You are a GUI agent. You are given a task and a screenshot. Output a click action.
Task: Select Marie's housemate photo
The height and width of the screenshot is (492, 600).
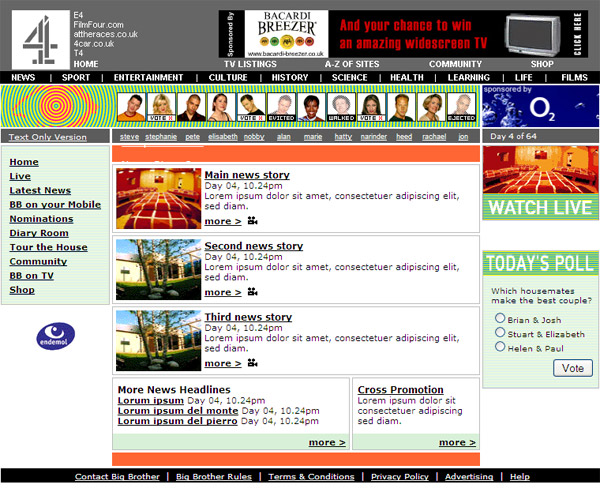click(311, 108)
